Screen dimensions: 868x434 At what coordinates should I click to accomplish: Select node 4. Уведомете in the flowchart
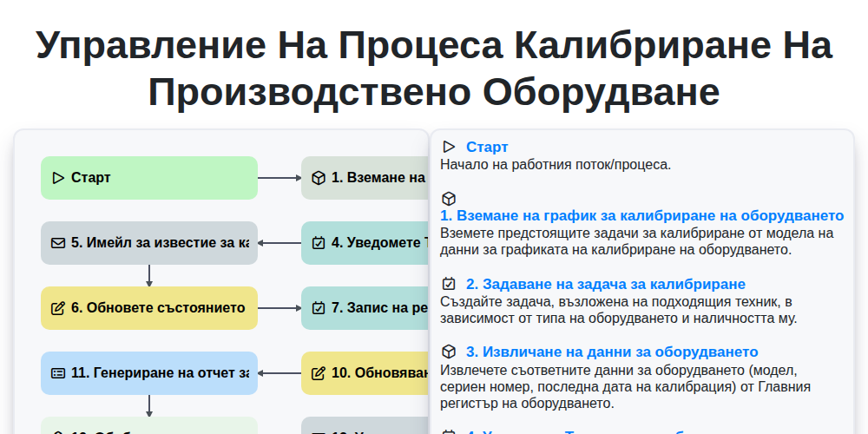pos(365,243)
